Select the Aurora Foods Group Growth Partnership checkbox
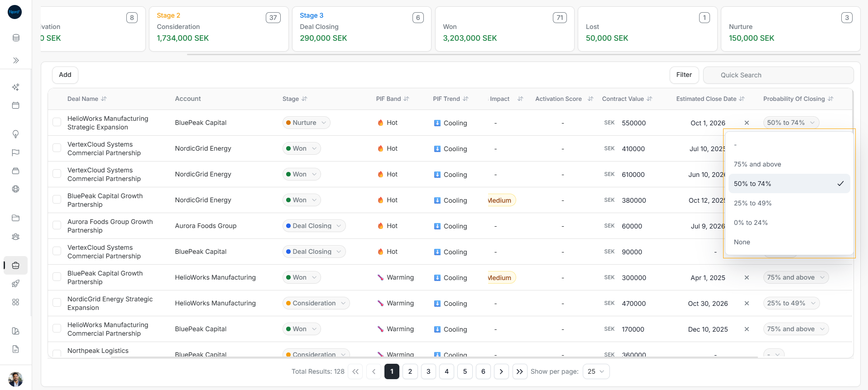Viewport: 868px width, 390px height. click(x=57, y=225)
